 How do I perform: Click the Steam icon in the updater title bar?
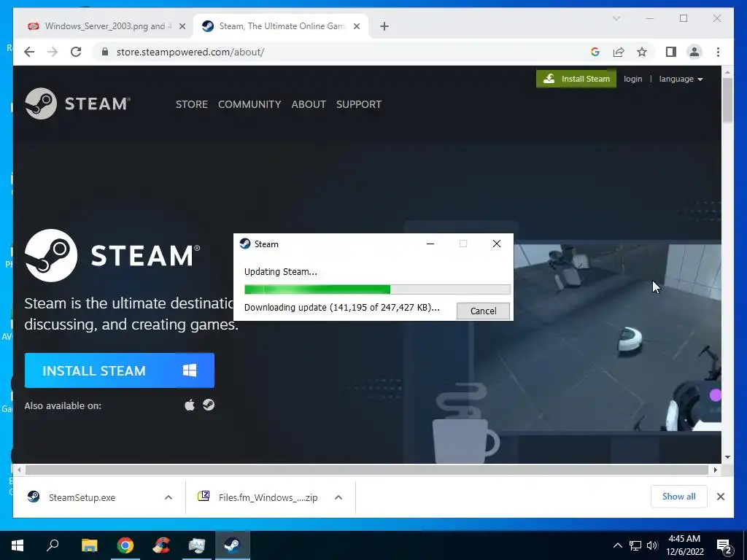pyautogui.click(x=245, y=244)
